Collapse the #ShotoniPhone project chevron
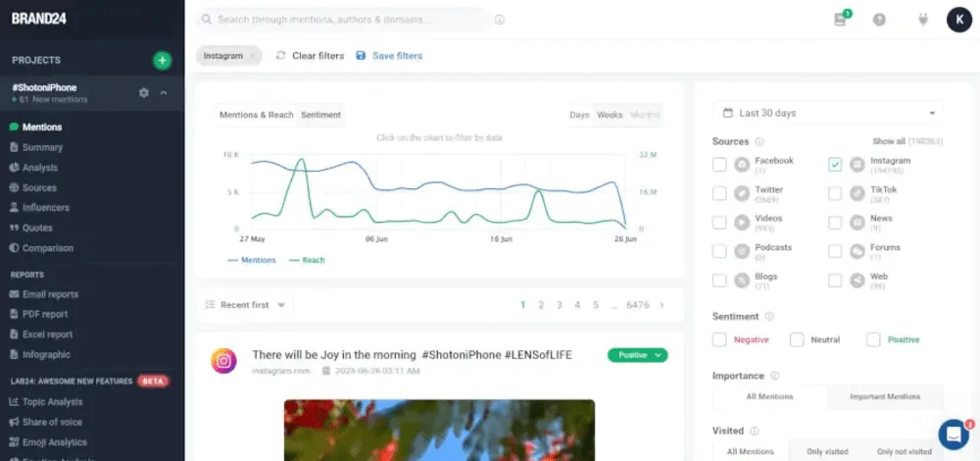Viewport: 980px width, 461px height. [x=164, y=92]
